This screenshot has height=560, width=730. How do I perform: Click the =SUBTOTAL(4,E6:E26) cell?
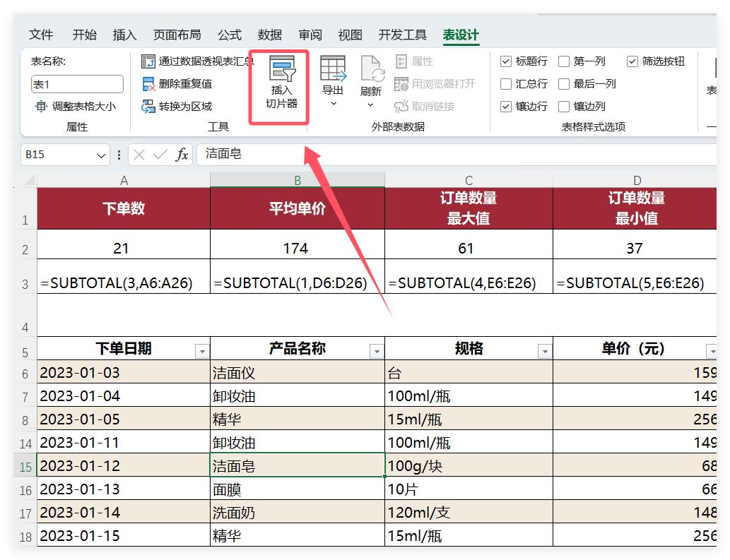469,277
